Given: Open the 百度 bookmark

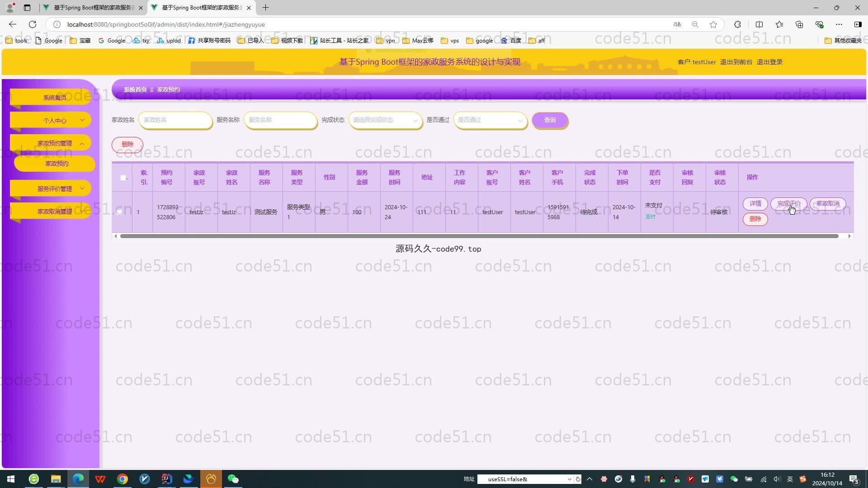Looking at the screenshot, I should coord(511,41).
